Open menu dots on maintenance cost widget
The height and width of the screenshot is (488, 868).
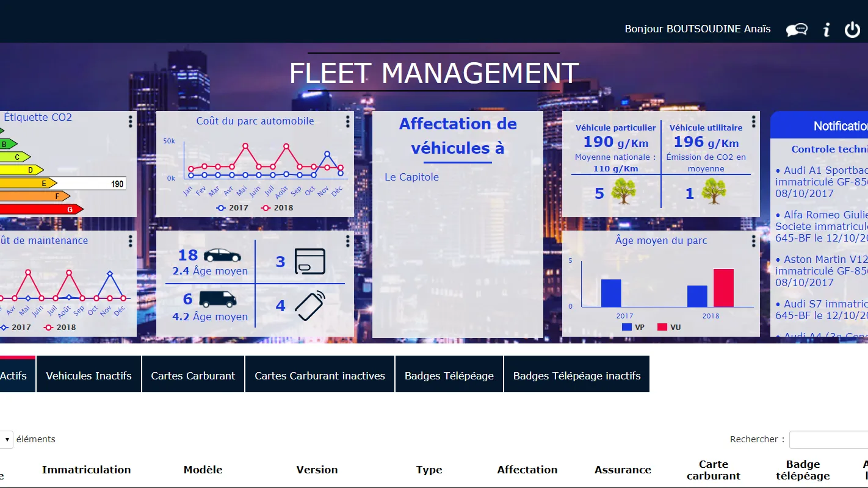pos(130,241)
